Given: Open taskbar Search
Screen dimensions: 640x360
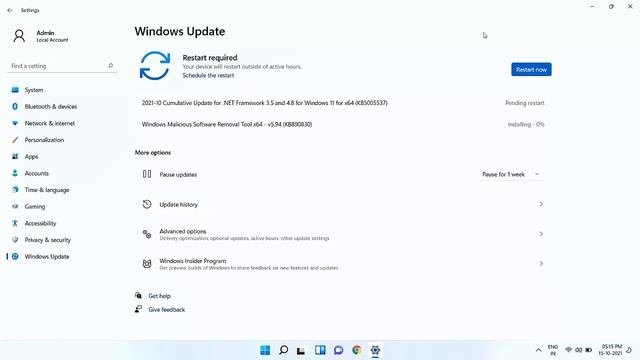Looking at the screenshot, I should coord(283,350).
